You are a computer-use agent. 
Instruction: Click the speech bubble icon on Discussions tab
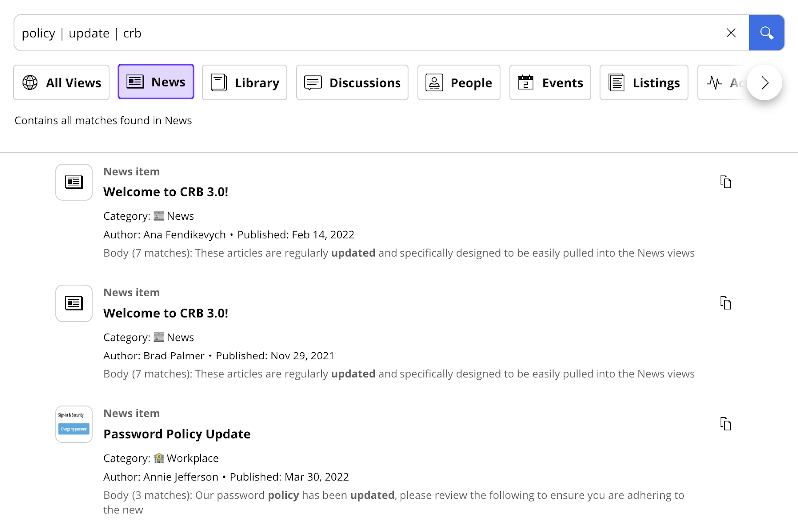click(x=313, y=83)
